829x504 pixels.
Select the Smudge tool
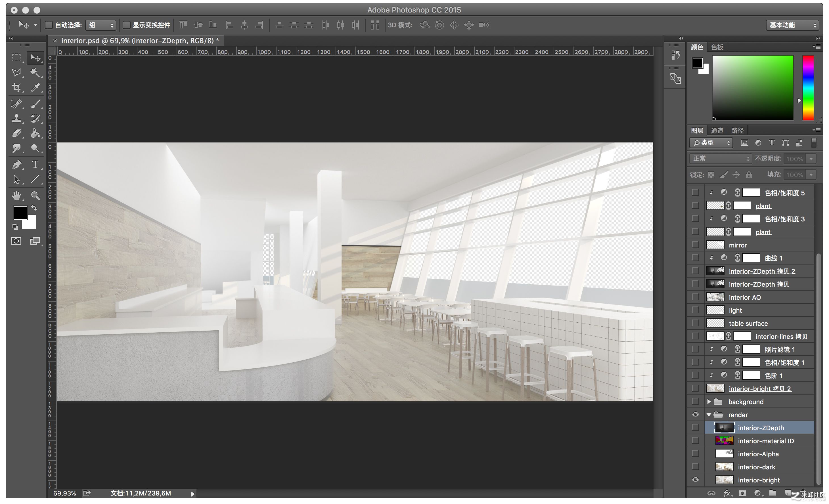(x=16, y=148)
